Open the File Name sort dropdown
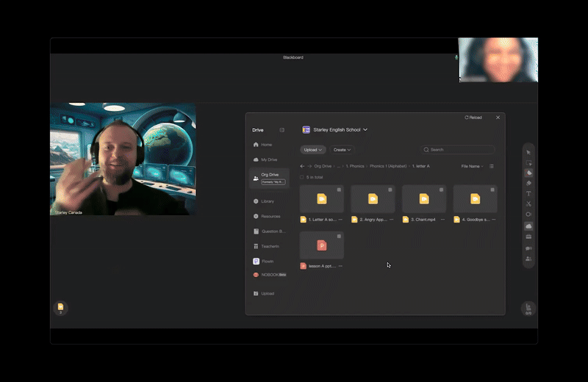The width and height of the screenshot is (588, 382). coord(472,166)
